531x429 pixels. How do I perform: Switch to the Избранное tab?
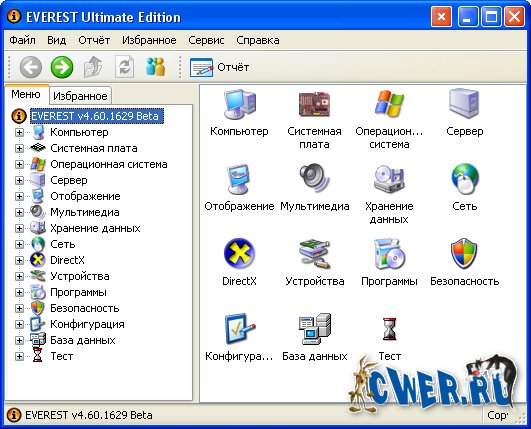(80, 96)
